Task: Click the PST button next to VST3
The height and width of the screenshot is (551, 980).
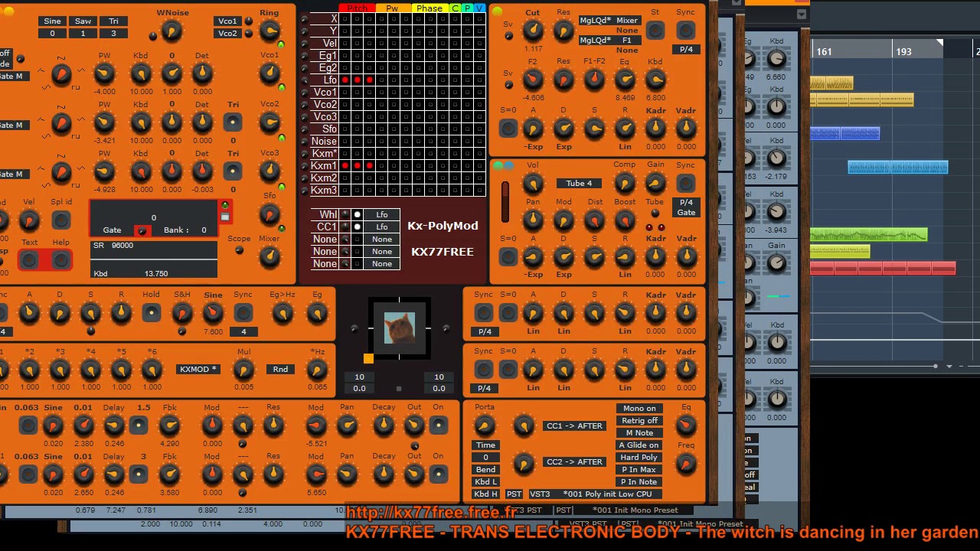Action: [514, 494]
